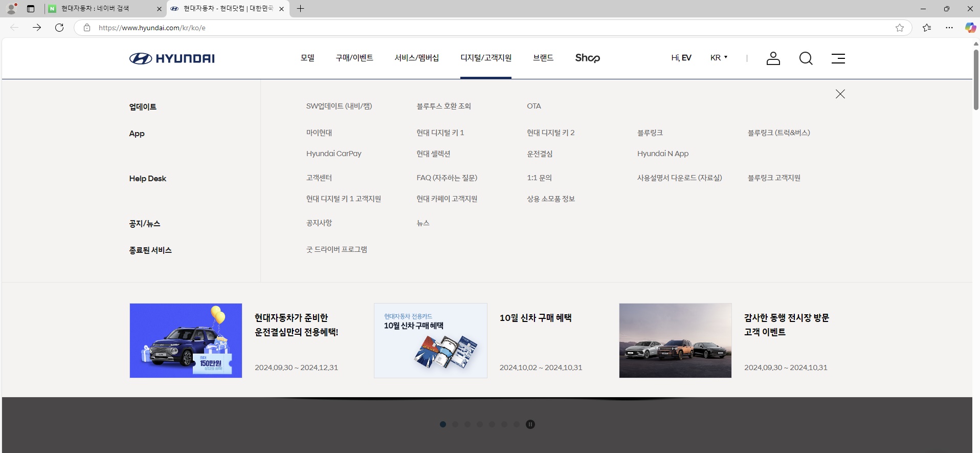Viewport: 980px width, 453px height.
Task: Open the user account icon
Action: [x=773, y=58]
